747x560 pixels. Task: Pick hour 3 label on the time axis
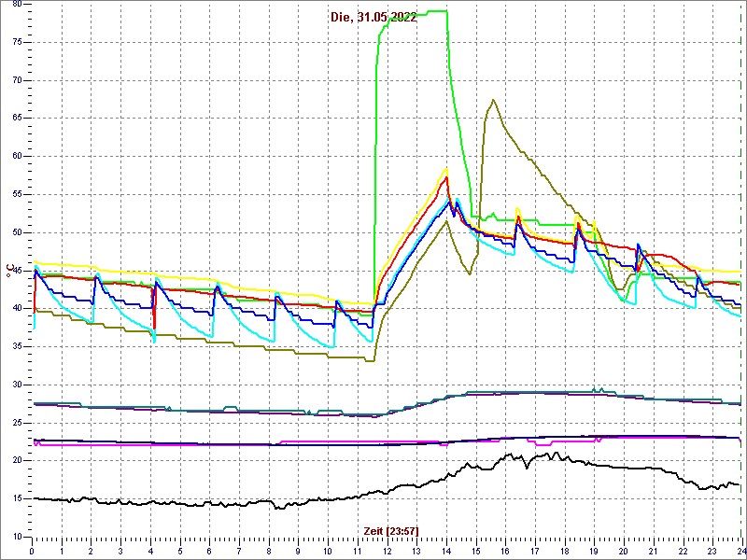click(x=120, y=552)
